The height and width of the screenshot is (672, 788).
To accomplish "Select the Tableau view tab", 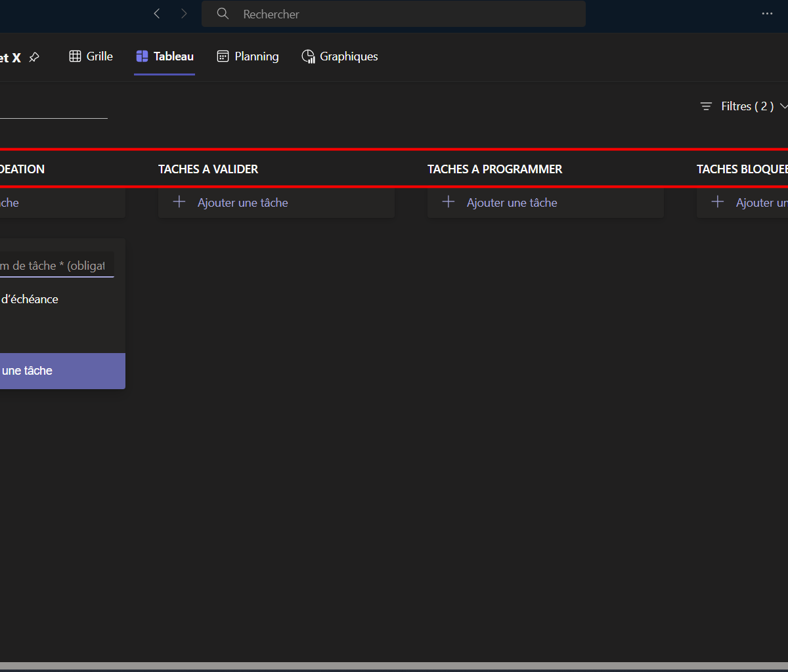I will [x=165, y=56].
